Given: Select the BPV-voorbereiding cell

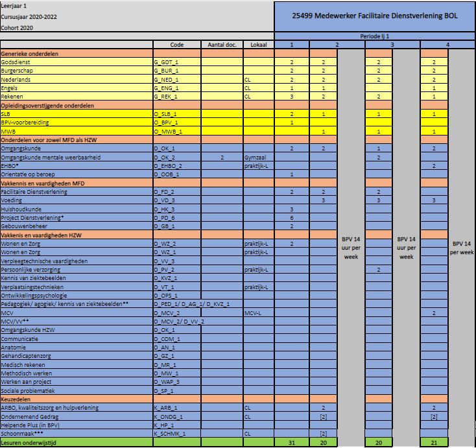Looking at the screenshot, I should 77,123.
